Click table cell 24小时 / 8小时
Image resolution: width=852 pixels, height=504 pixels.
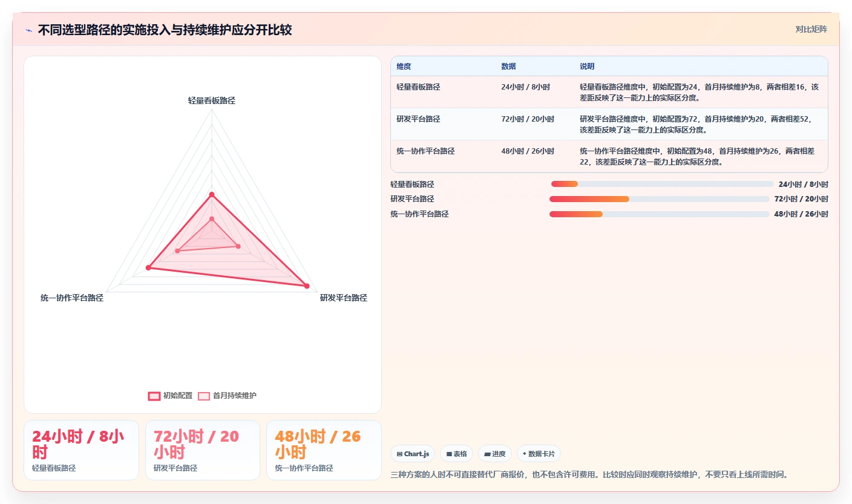click(525, 87)
